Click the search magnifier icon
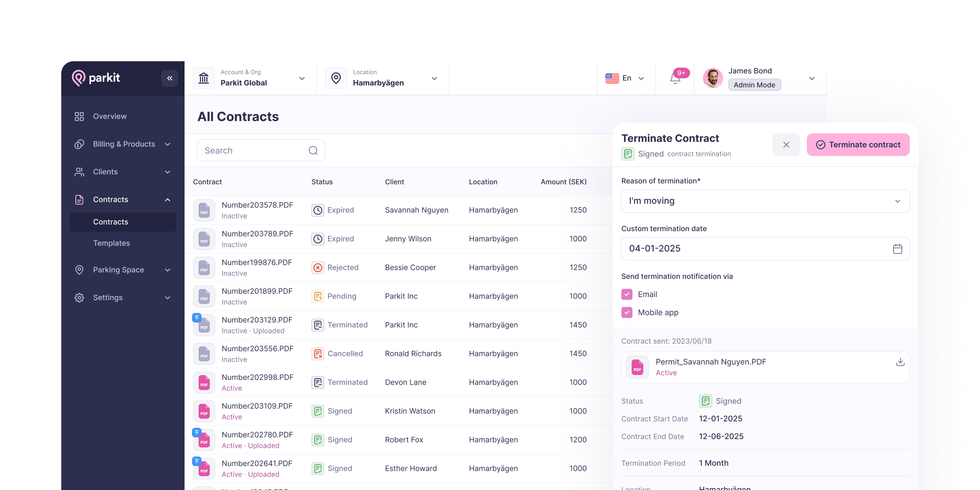The image size is (980, 490). coord(313,150)
